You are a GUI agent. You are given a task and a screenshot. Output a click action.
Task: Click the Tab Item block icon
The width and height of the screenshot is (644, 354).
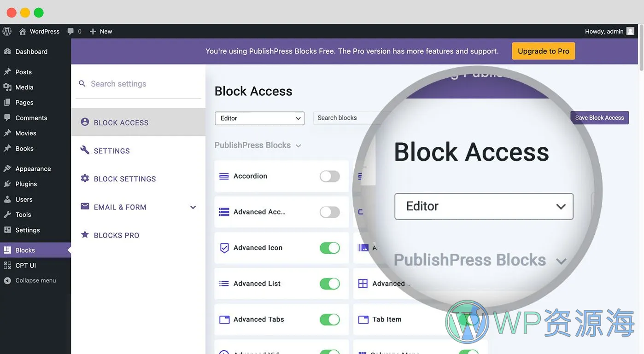[363, 319]
